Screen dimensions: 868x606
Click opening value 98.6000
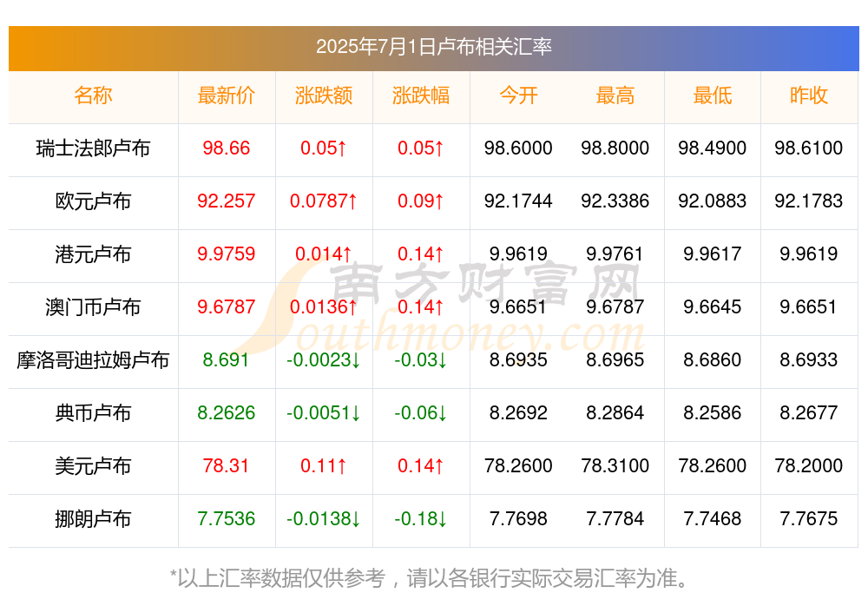click(518, 148)
